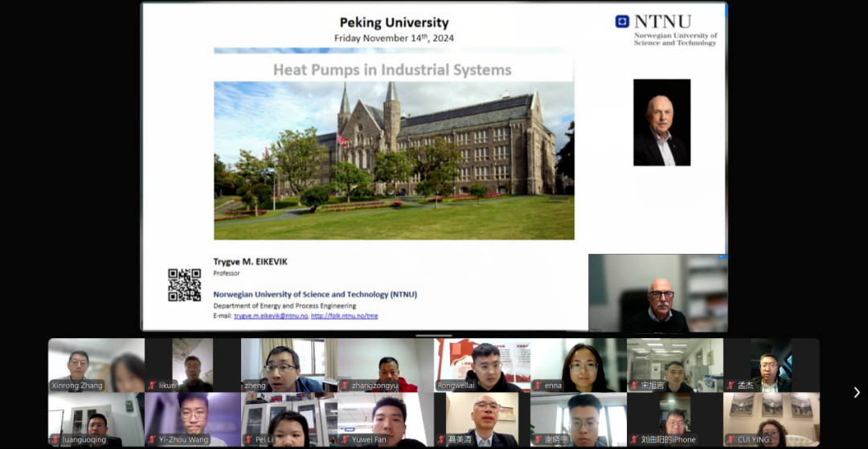This screenshot has width=868, height=449.
Task: Select CUI YING's video thumbnail
Action: [771, 420]
